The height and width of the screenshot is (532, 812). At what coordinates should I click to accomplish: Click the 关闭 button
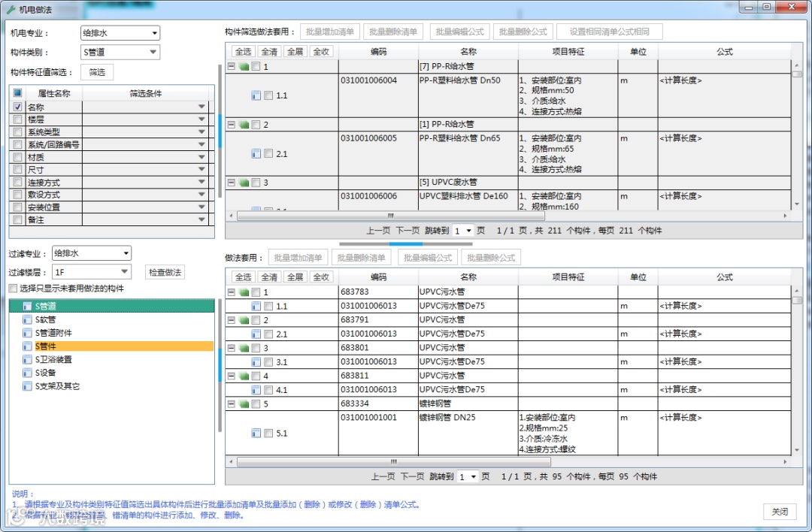click(x=780, y=511)
